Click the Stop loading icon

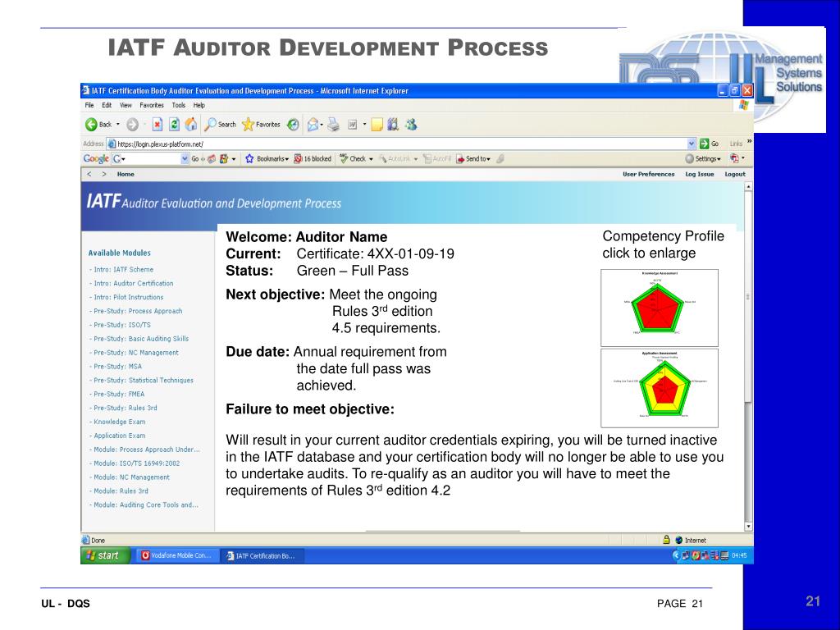coord(157,125)
